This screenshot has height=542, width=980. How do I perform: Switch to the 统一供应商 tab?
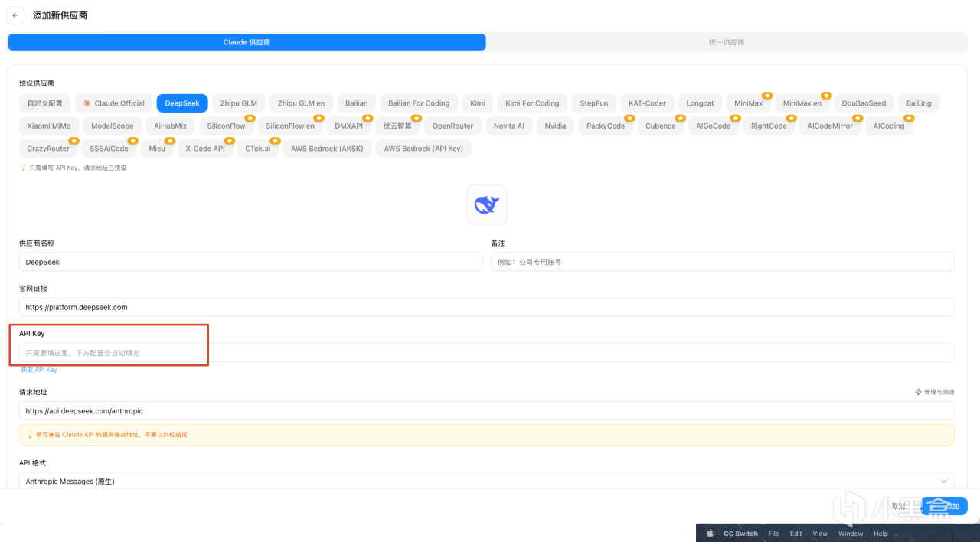click(727, 42)
